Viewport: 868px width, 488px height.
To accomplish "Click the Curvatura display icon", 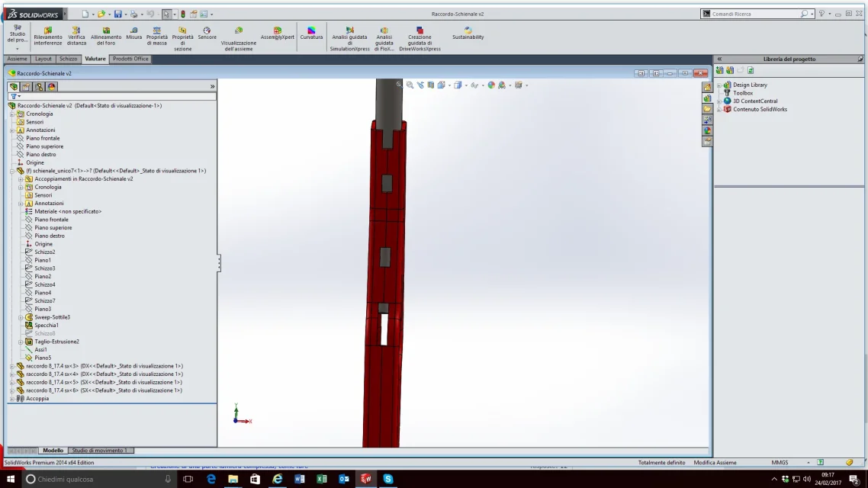I will [x=311, y=34].
